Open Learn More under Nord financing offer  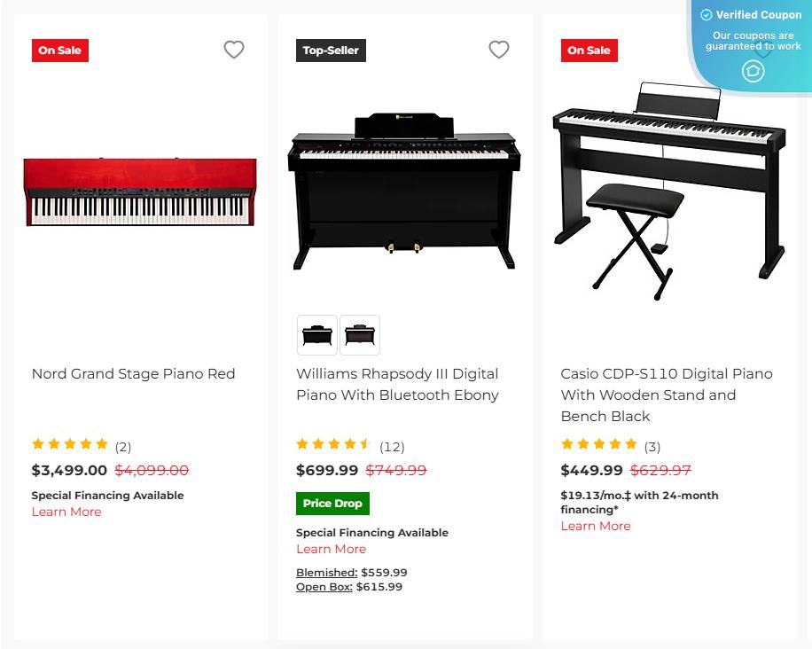pos(66,512)
